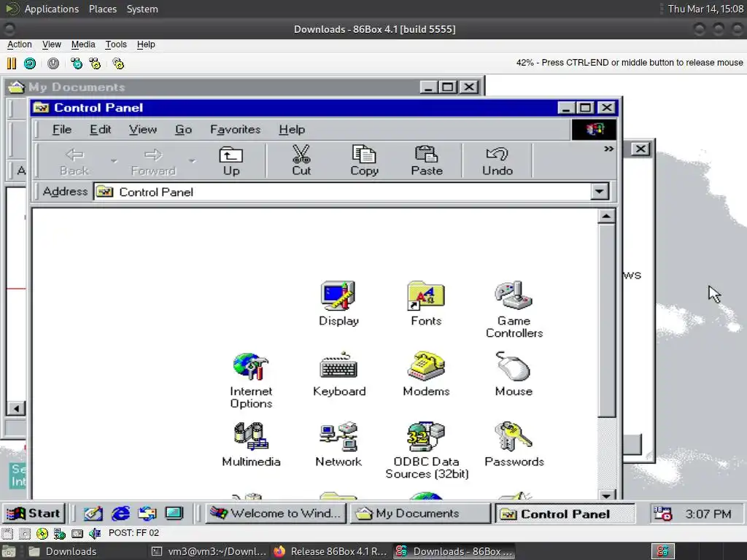Open the 86Box Media menu
The image size is (747, 560).
click(83, 44)
